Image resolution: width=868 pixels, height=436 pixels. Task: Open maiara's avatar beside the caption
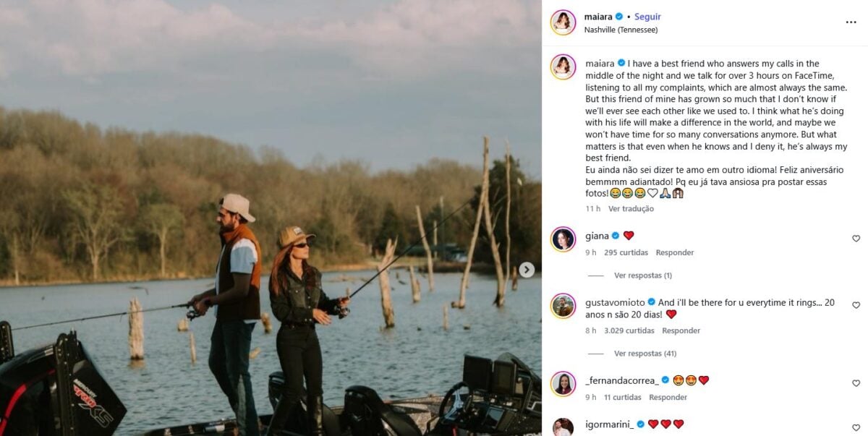tap(563, 67)
